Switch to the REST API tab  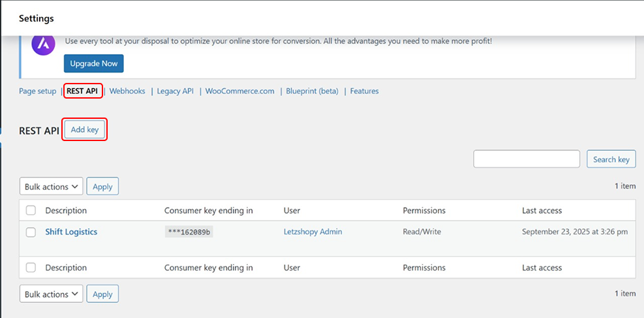click(x=83, y=91)
